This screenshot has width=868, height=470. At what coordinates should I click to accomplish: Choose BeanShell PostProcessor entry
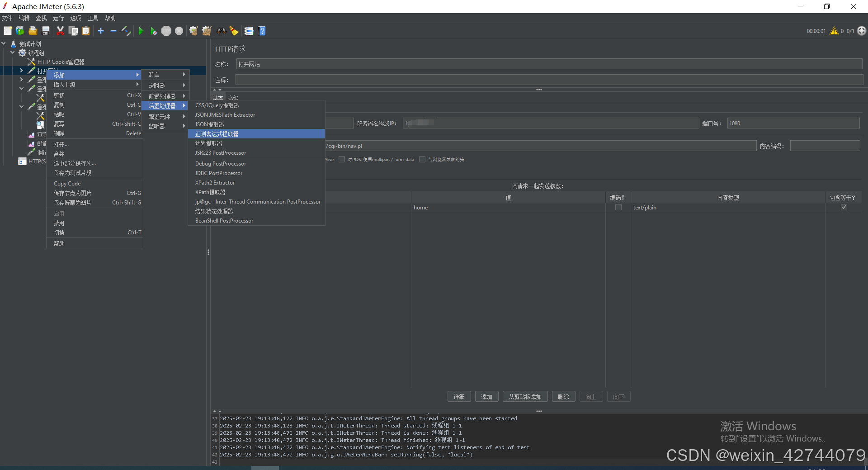256,221
